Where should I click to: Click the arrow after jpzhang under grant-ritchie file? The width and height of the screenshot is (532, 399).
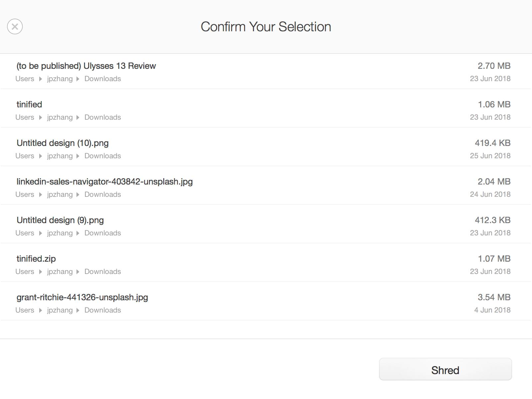[78, 310]
